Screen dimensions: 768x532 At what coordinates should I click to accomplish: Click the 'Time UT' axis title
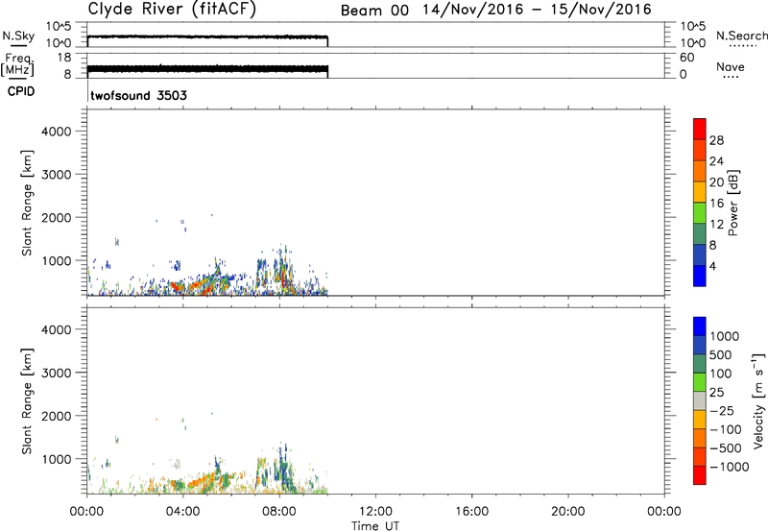click(x=375, y=526)
